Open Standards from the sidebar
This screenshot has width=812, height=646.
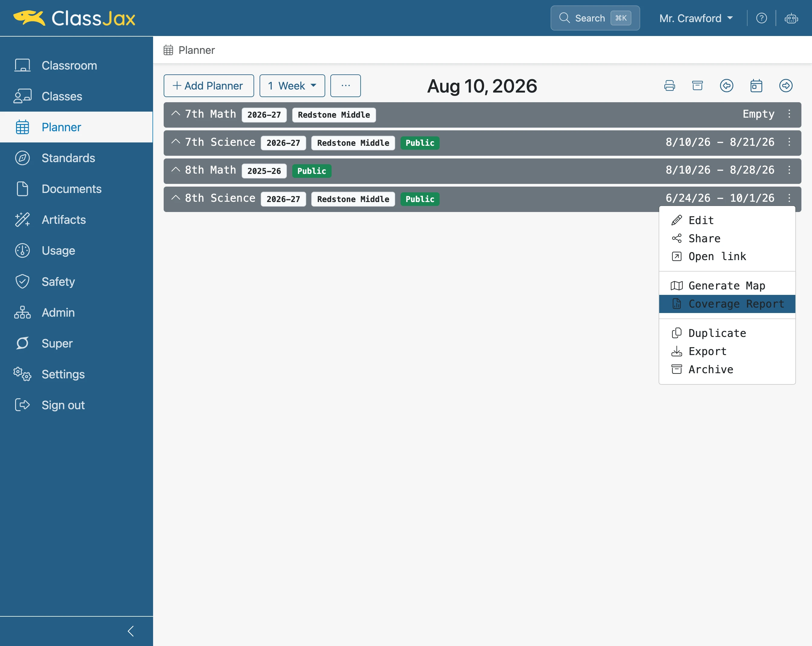[77, 158]
